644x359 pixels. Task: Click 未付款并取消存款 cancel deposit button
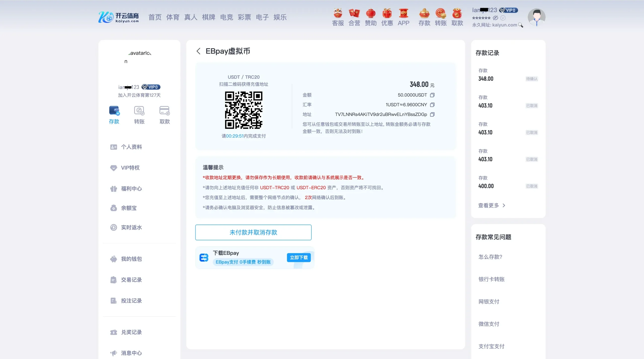(x=253, y=232)
